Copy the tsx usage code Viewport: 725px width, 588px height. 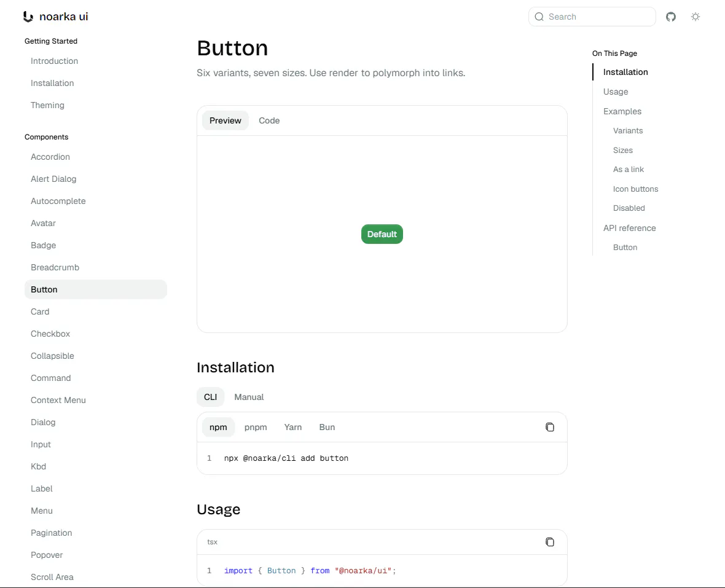coord(550,542)
